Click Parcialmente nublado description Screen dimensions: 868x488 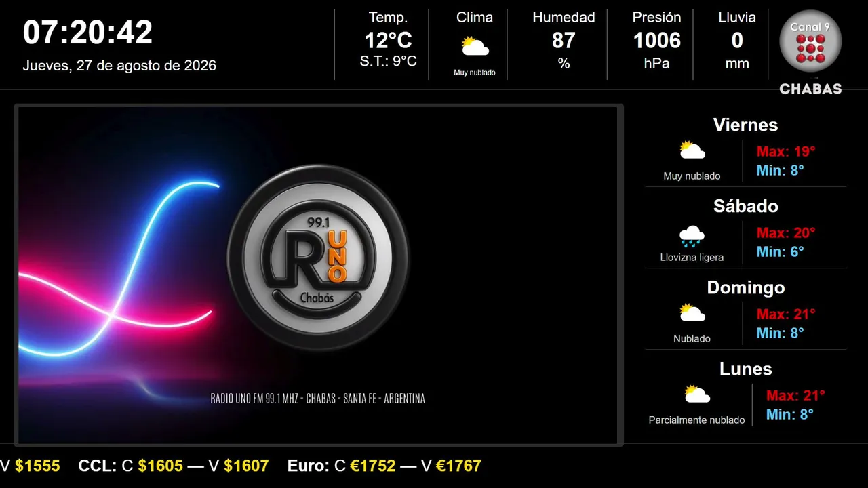697,420
